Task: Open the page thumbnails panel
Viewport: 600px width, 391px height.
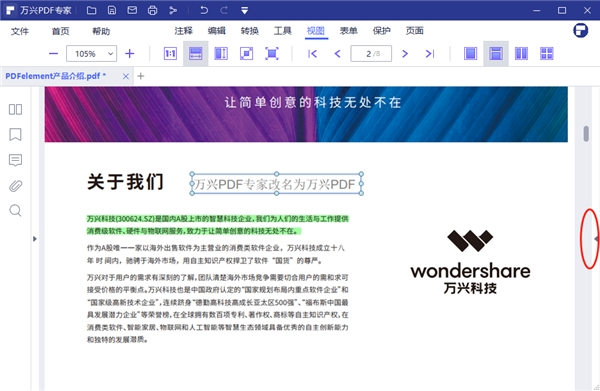Action: click(x=15, y=109)
